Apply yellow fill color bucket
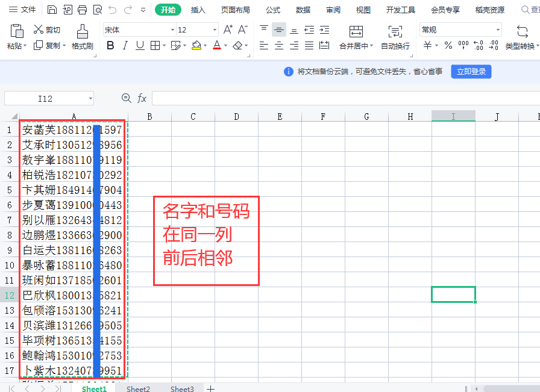This screenshot has width=540, height=392. point(196,45)
